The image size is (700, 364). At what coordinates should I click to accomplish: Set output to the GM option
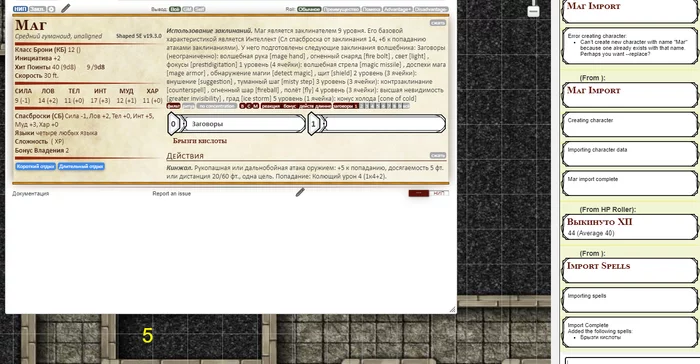pos(188,9)
